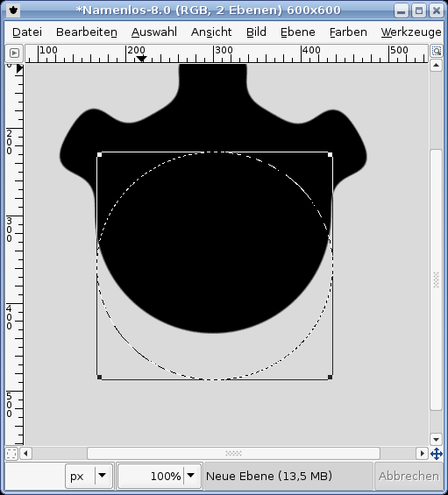Click the top-right selection corner handle
This screenshot has width=448, height=495.
click(331, 154)
